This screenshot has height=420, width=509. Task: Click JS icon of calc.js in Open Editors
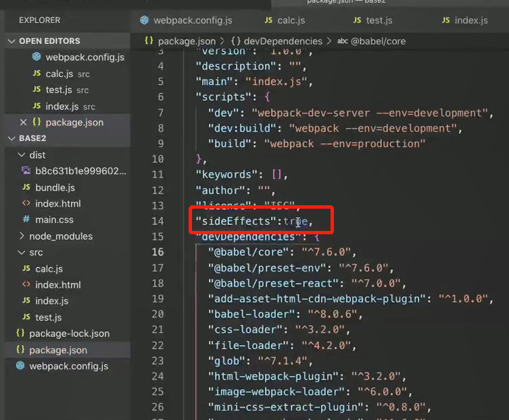(x=37, y=74)
